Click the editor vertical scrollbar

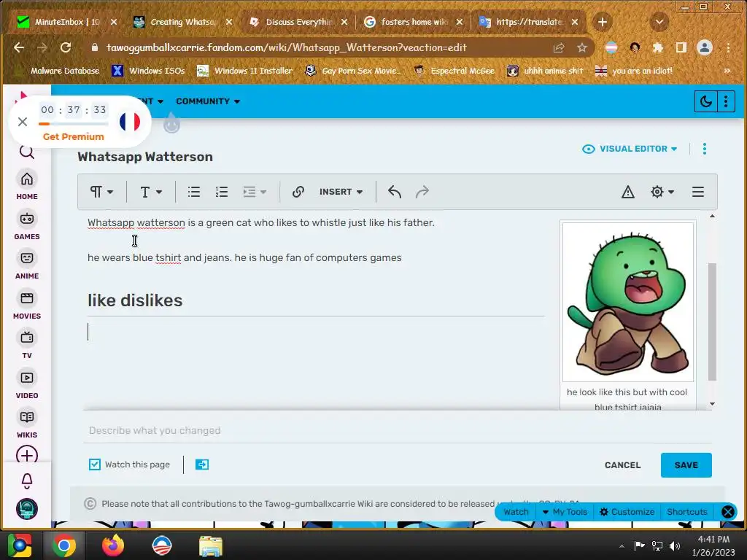coord(712,322)
